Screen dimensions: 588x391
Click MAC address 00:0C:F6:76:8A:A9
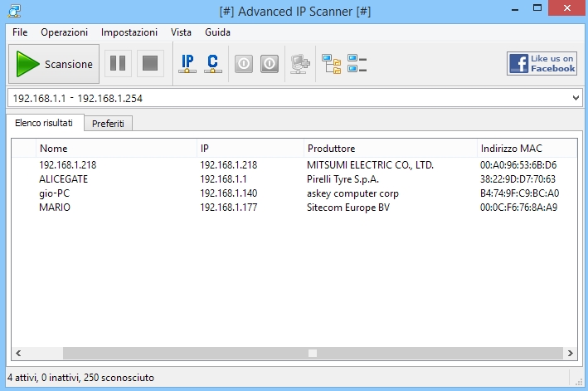click(518, 208)
